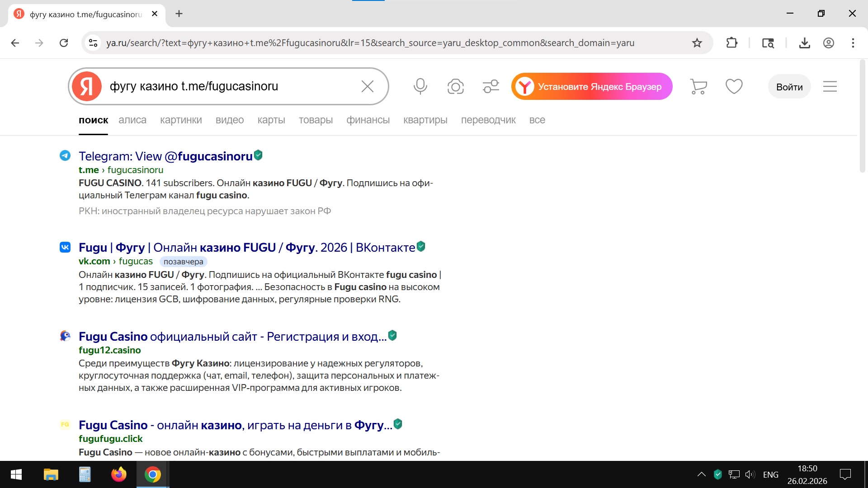Open Firefox from the taskbar
868x488 pixels.
pos(118,474)
